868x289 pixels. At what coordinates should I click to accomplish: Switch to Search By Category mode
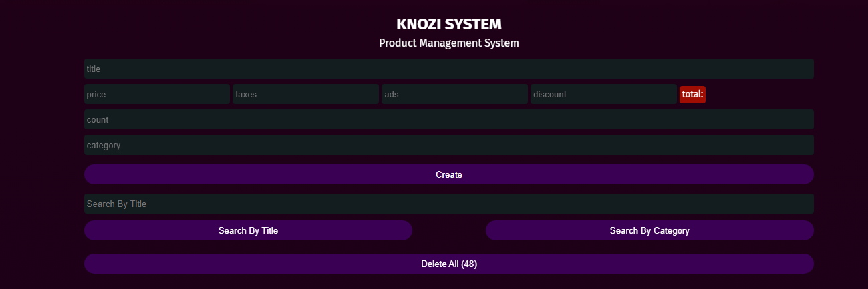tap(649, 231)
